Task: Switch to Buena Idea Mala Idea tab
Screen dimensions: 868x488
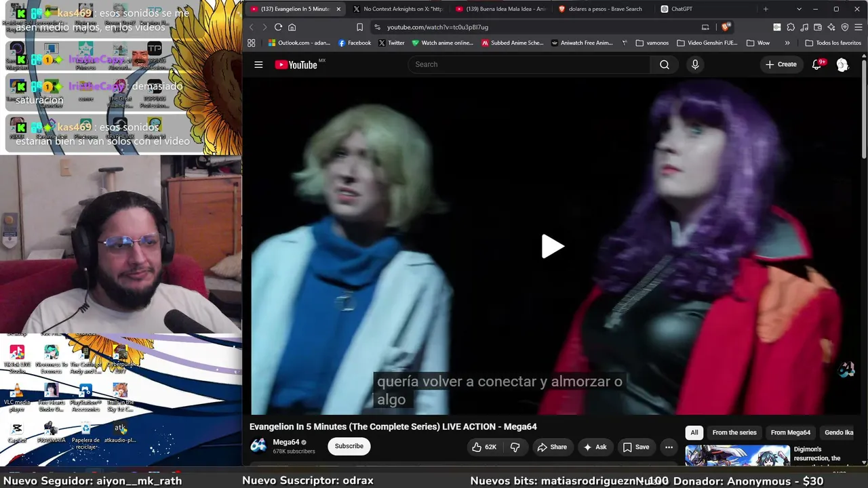Action: pos(500,9)
